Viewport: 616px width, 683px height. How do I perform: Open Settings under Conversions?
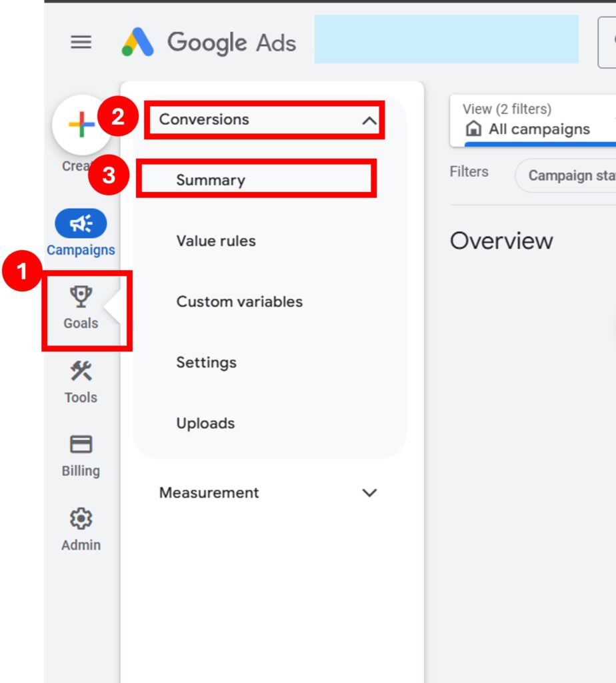[x=207, y=362]
